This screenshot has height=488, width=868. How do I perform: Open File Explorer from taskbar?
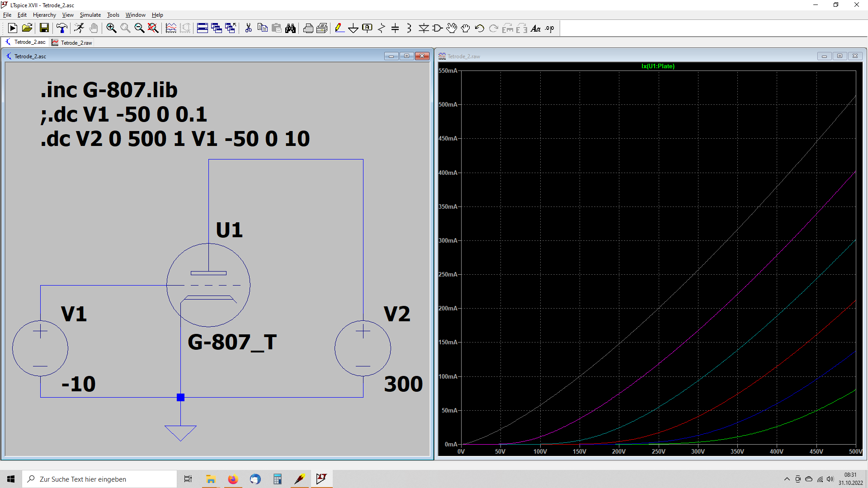coord(211,479)
